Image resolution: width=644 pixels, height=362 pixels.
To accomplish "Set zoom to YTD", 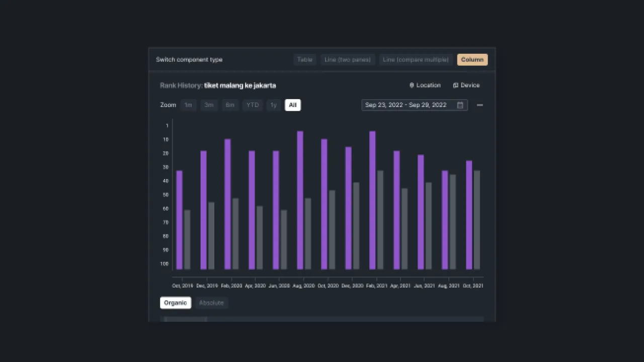I will point(253,105).
